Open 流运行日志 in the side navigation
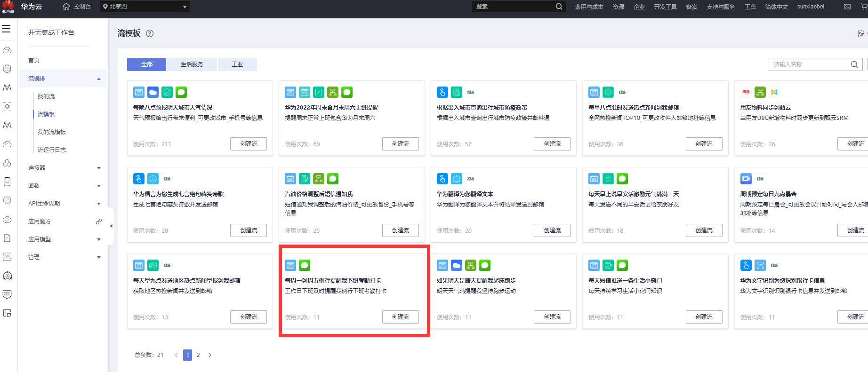 pos(52,150)
